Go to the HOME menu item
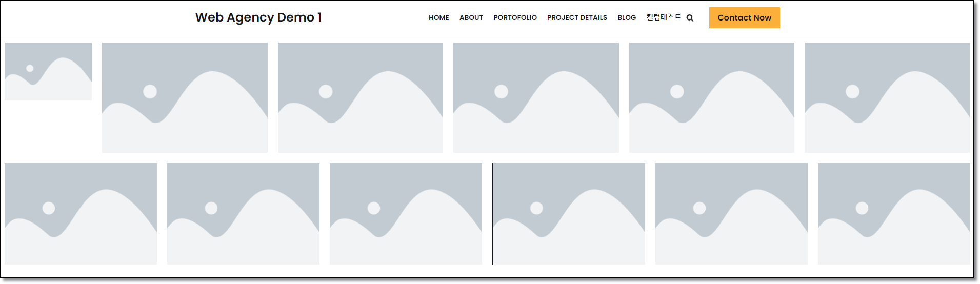This screenshot has width=980, height=284. tap(439, 18)
